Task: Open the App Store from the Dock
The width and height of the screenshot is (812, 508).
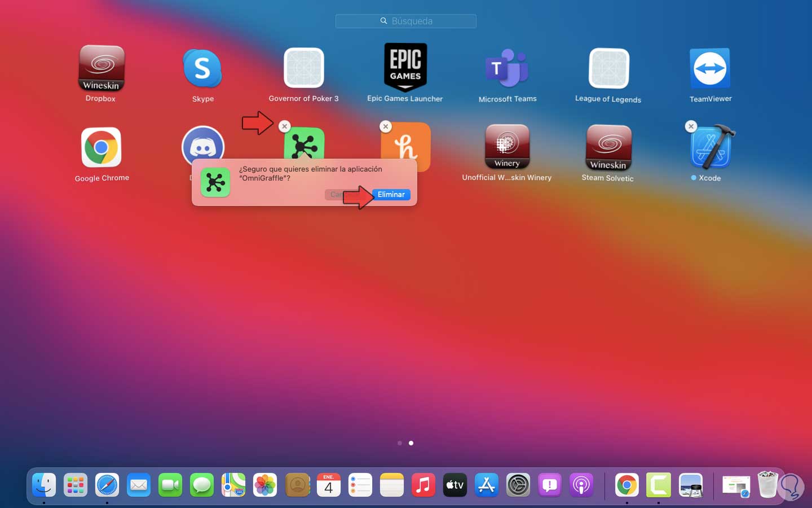Action: pyautogui.click(x=487, y=485)
